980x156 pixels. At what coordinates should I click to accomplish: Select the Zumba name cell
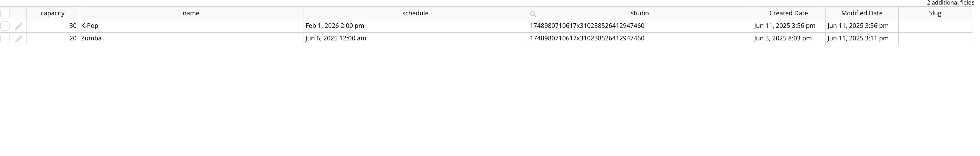[191, 39]
